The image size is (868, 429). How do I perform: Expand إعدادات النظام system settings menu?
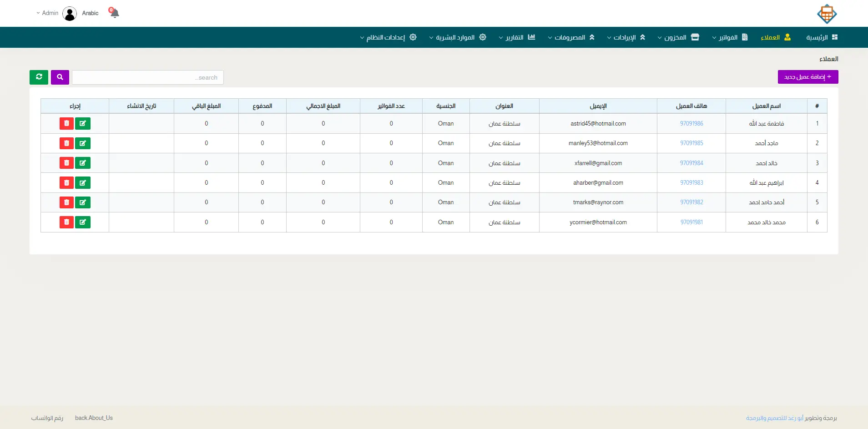pyautogui.click(x=388, y=37)
